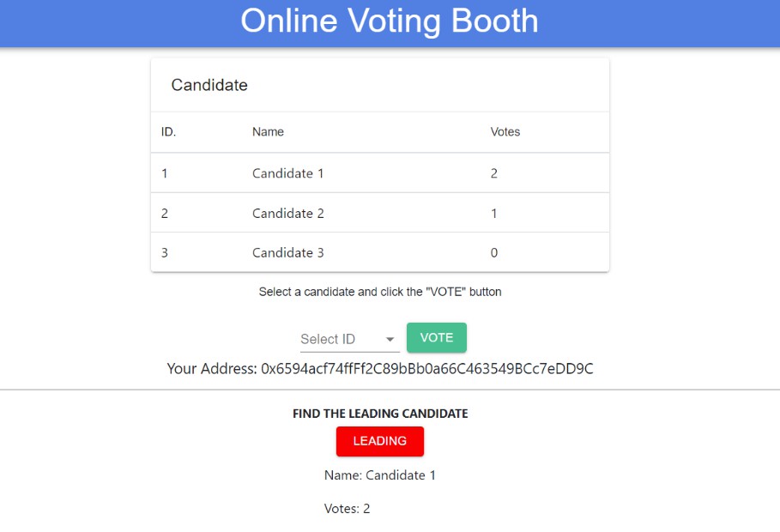Click Candidate 2's vote count in table

pyautogui.click(x=494, y=213)
